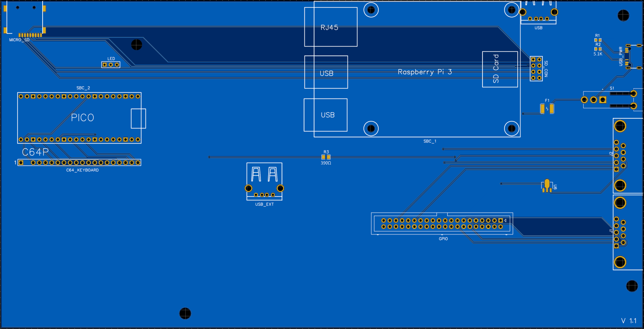Click the J1 connector label
The image size is (644, 329).
(x=611, y=231)
